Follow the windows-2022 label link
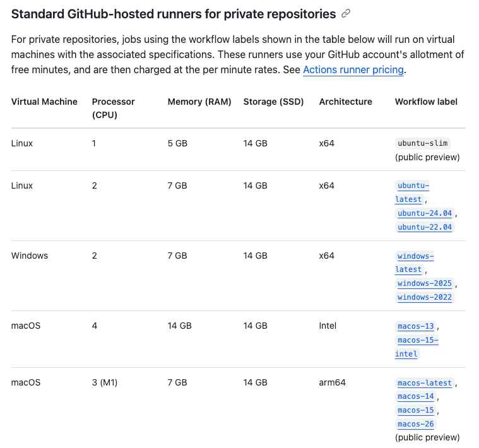 [425, 297]
